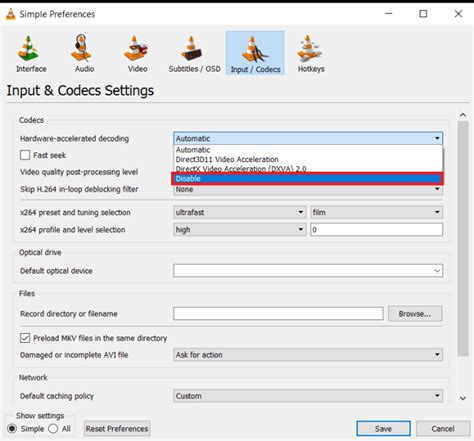Close the Simple Preferences window

pos(458,14)
